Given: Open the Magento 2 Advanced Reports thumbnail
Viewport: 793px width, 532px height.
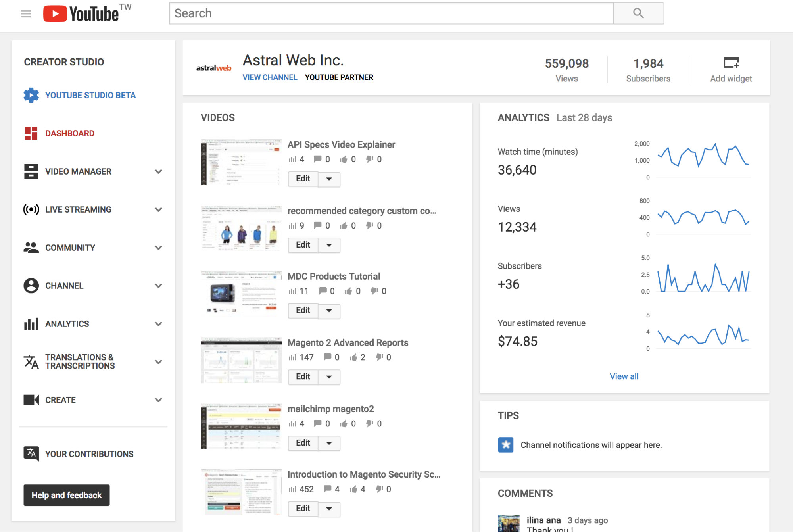Looking at the screenshot, I should [x=241, y=360].
